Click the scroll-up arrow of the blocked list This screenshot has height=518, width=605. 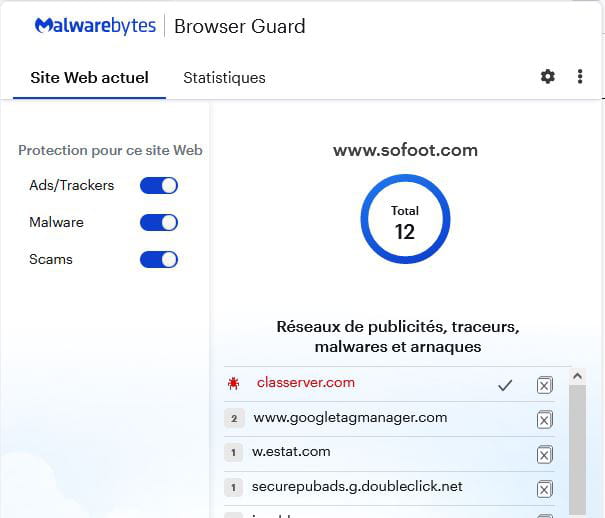pos(577,376)
